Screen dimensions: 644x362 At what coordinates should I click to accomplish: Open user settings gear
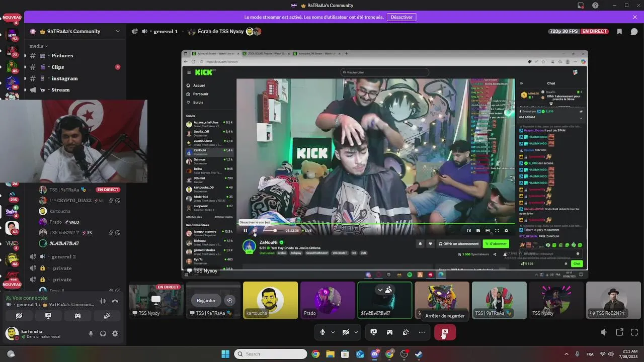click(x=115, y=333)
